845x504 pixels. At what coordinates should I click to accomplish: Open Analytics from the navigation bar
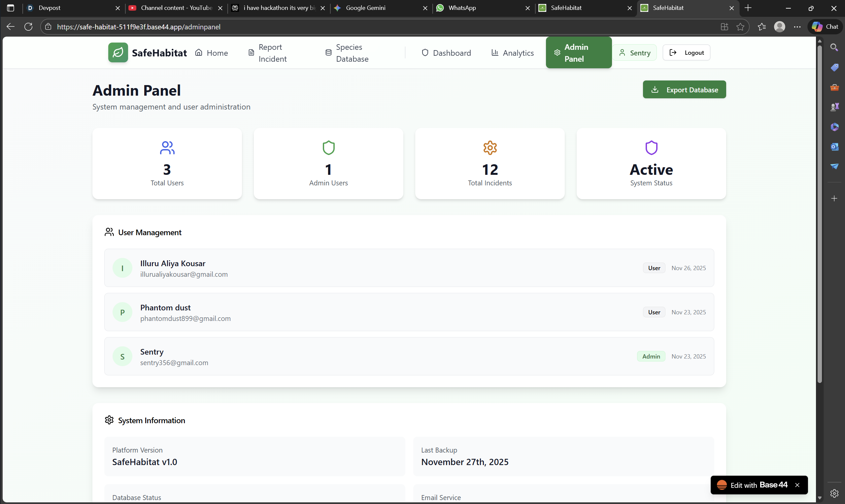coord(512,53)
